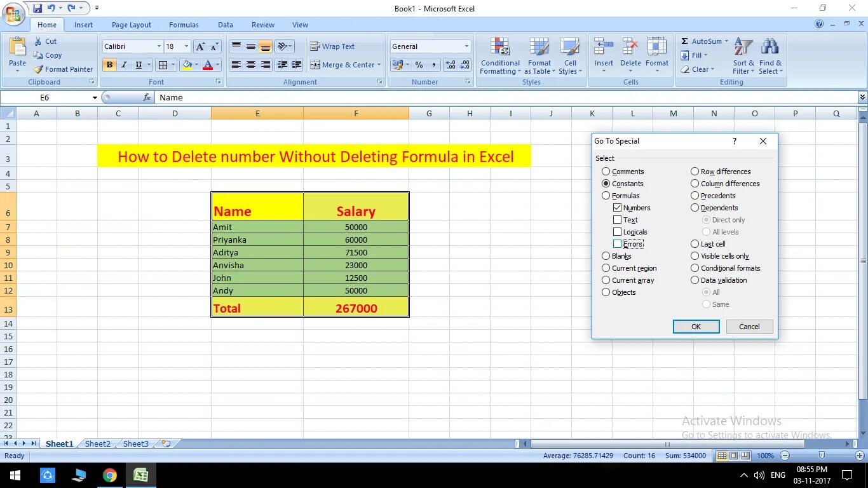This screenshot has height=488, width=868.
Task: Open the number format dropdown
Action: tap(466, 46)
